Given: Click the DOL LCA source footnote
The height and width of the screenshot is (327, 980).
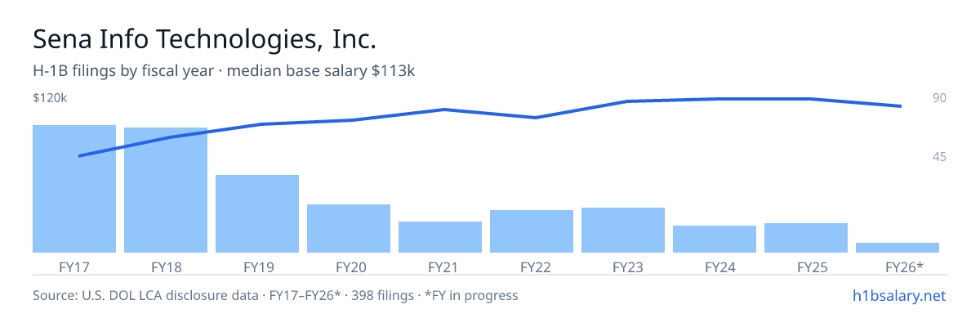Looking at the screenshot, I should click(x=275, y=295).
